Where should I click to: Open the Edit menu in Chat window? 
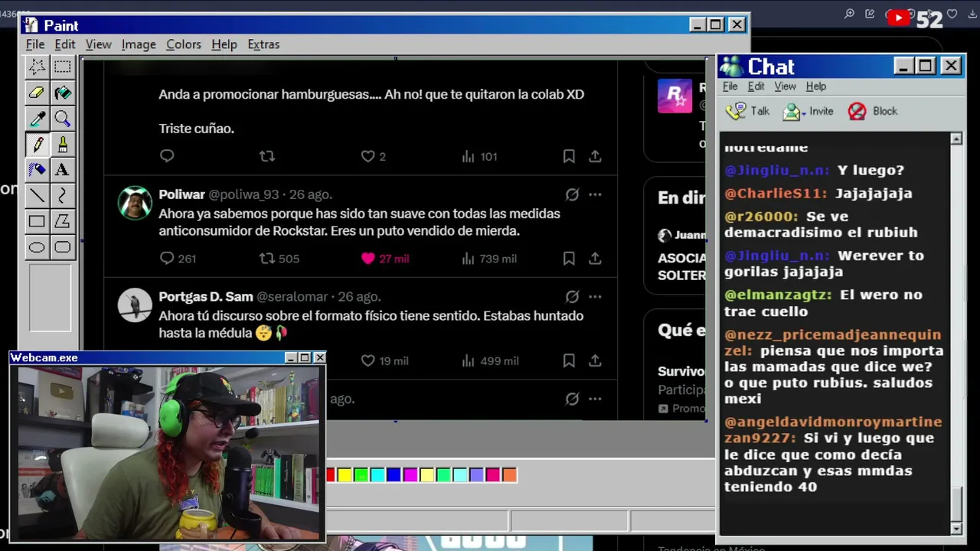tap(756, 86)
